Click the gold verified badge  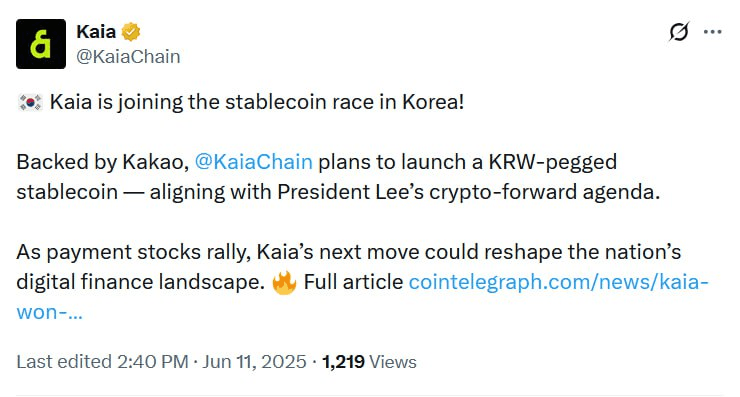[131, 32]
